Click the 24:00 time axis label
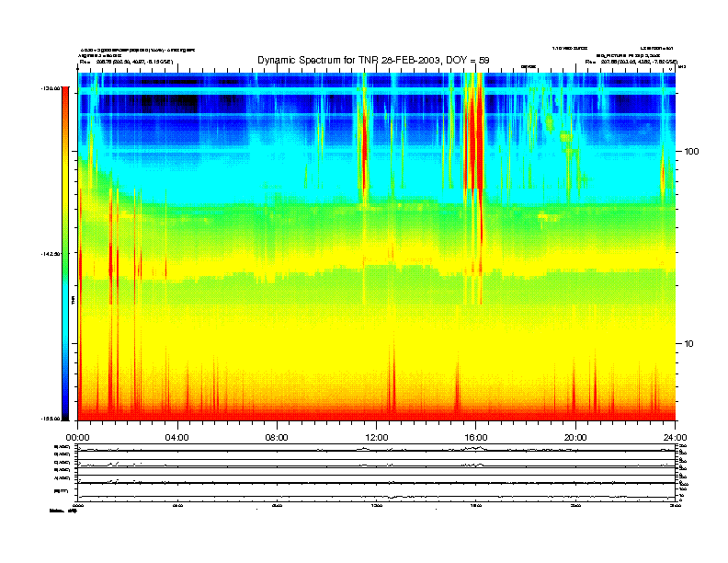The width and height of the screenshot is (728, 563). click(674, 437)
